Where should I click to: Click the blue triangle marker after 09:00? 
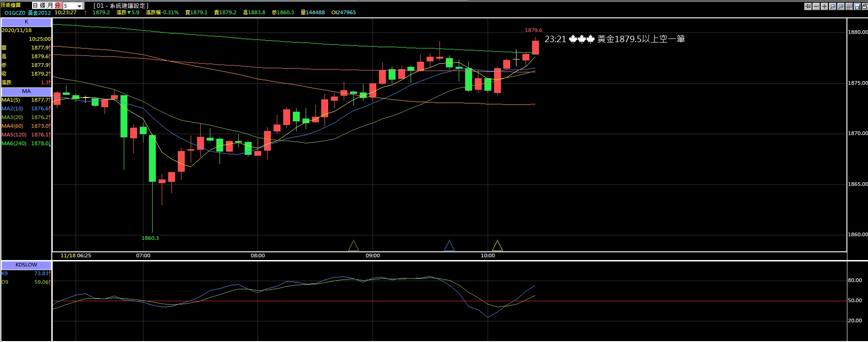point(449,246)
